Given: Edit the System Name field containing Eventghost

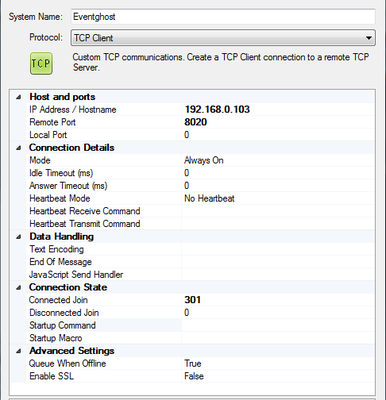Looking at the screenshot, I should point(223,17).
